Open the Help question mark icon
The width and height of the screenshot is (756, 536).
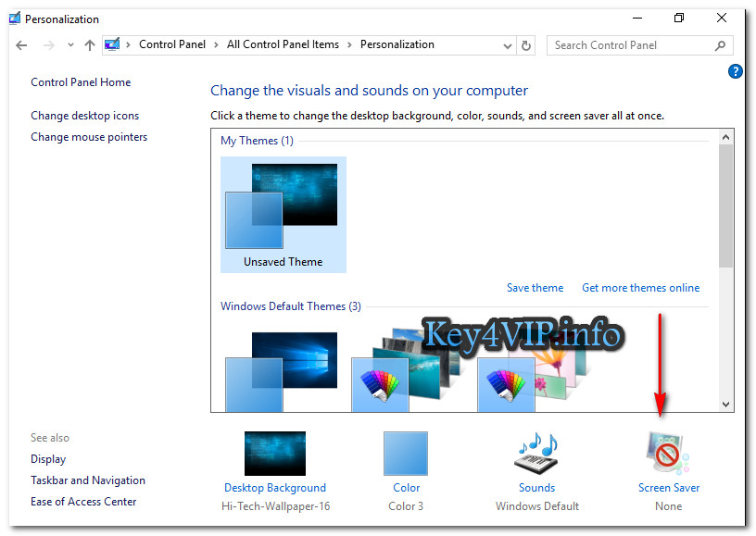coord(736,72)
